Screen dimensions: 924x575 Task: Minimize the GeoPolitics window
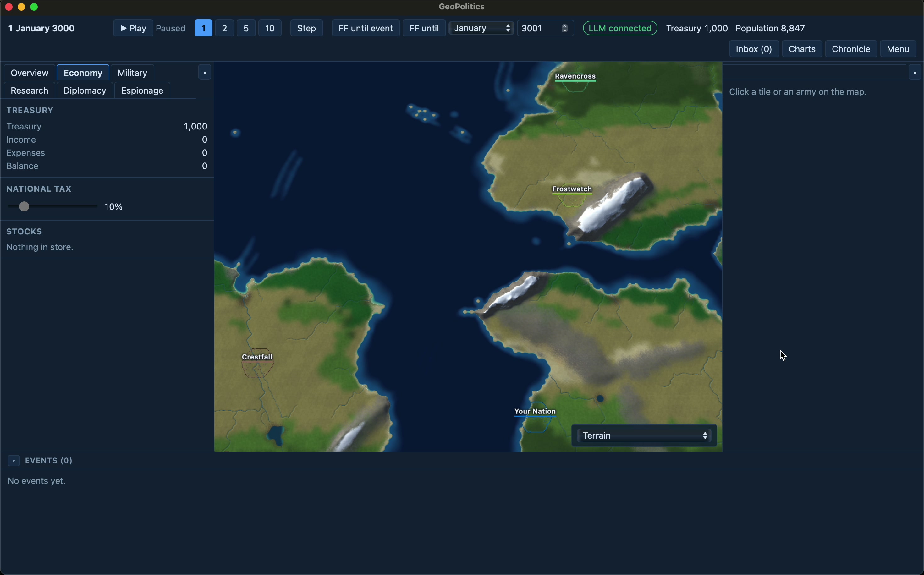[21, 7]
